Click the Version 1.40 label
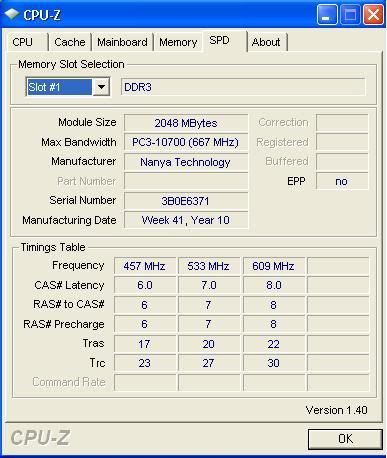 point(337,410)
